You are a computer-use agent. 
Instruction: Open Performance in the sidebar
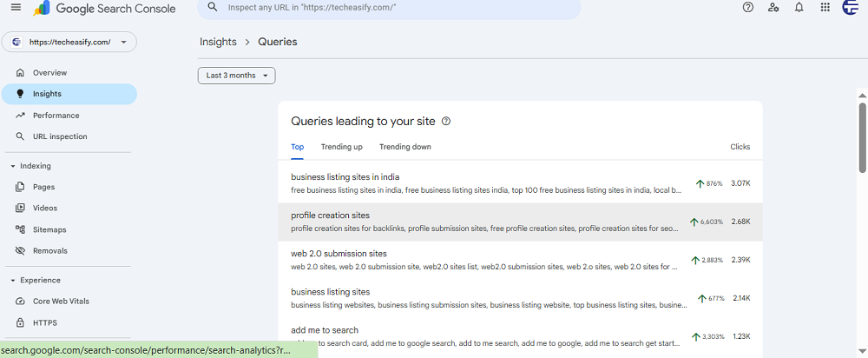point(56,116)
